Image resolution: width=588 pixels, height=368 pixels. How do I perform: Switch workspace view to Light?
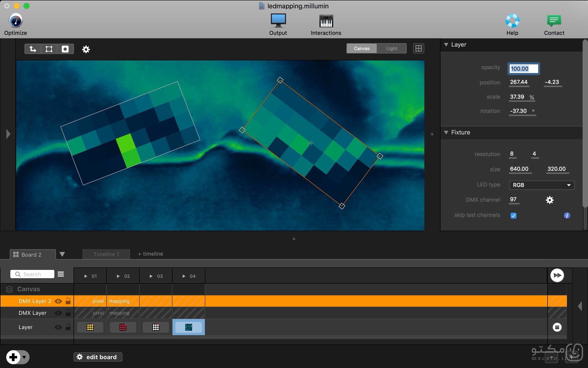coord(392,48)
